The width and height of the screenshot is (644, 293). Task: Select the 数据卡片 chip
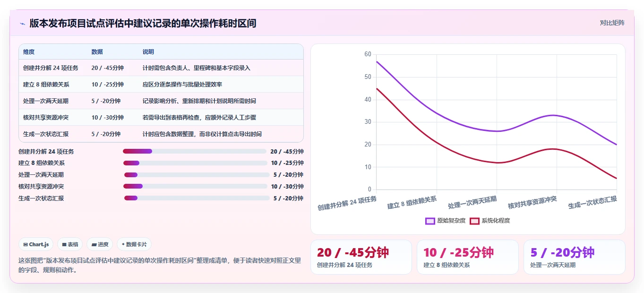(x=134, y=244)
